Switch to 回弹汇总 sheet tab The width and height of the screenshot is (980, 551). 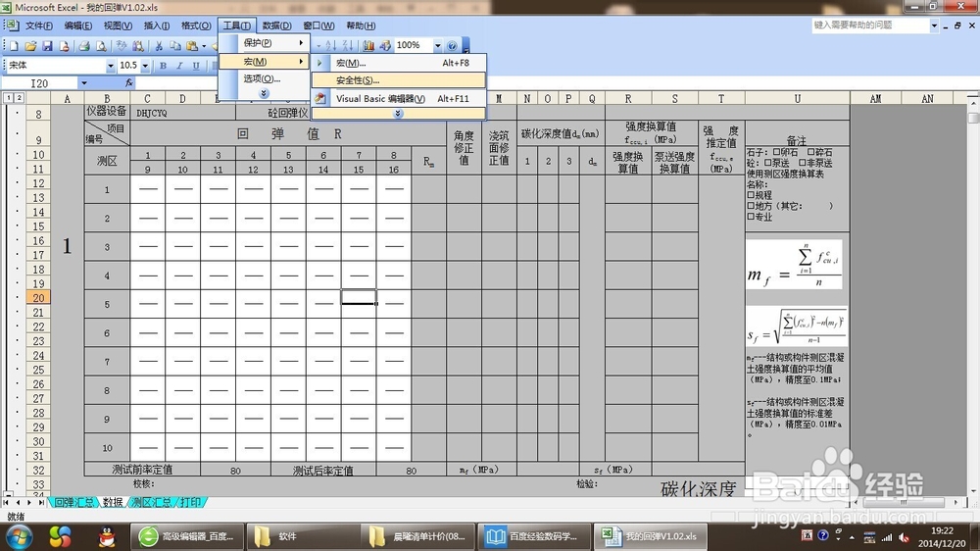pyautogui.click(x=73, y=502)
